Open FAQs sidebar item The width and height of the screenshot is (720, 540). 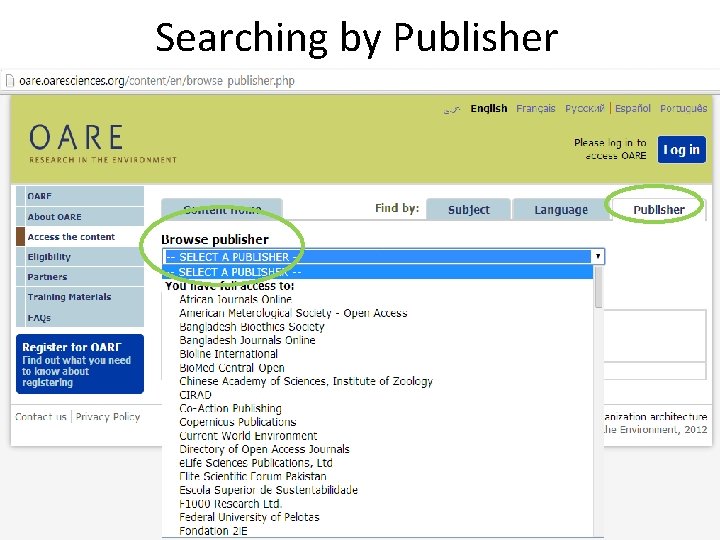click(x=80, y=317)
